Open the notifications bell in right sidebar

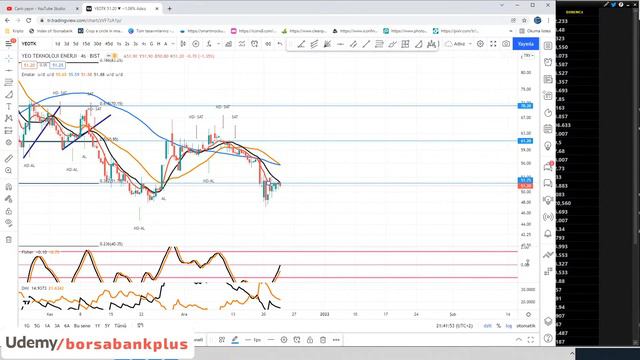pos(548,233)
